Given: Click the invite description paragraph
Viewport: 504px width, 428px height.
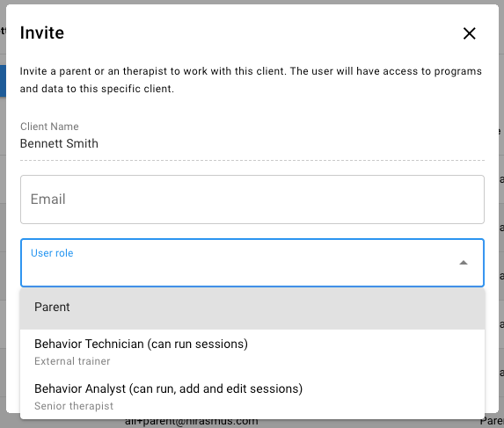Looking at the screenshot, I should pos(251,80).
